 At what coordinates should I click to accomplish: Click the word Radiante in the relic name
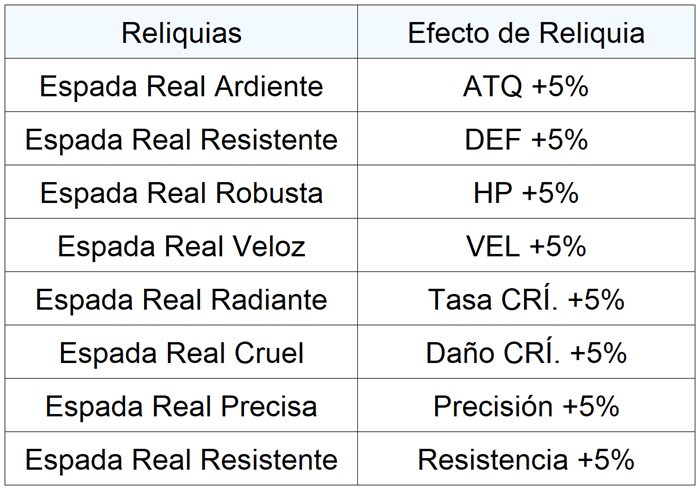[x=272, y=300]
